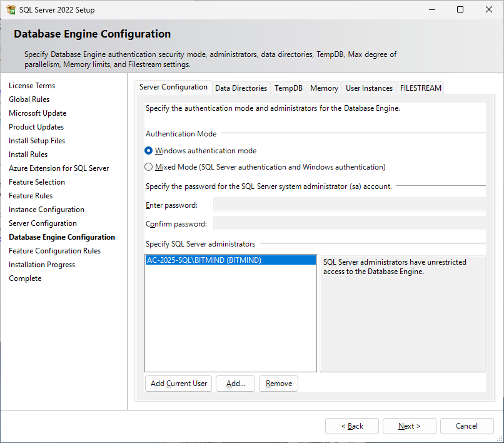Image resolution: width=504 pixels, height=443 pixels.
Task: Go back with the Back button
Action: (x=351, y=426)
